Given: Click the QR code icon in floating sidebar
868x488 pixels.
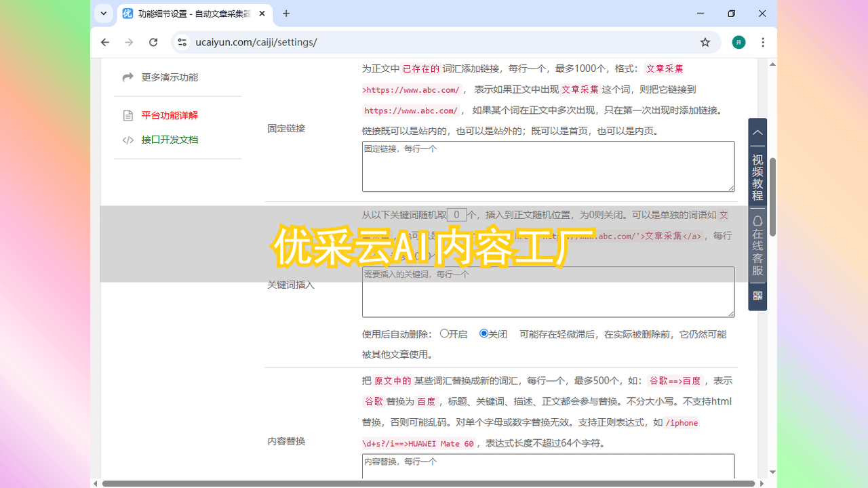Looking at the screenshot, I should 757,296.
